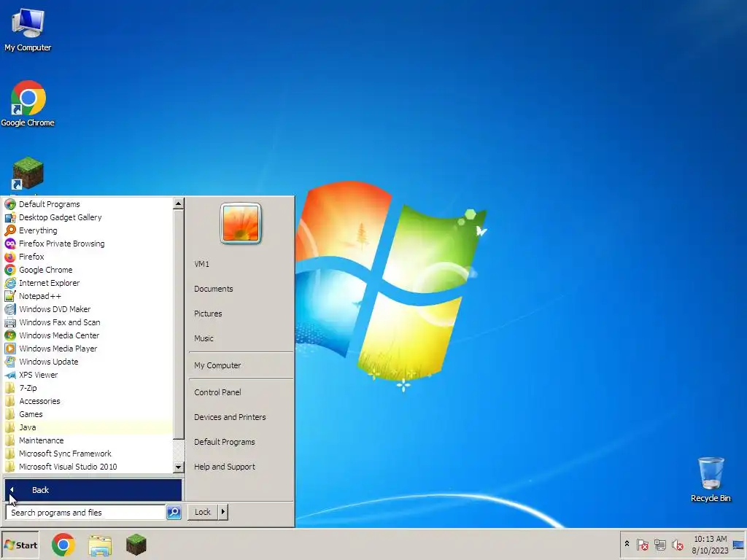Select the Google Chrome desktop shortcut
747x560 pixels.
pyautogui.click(x=28, y=104)
